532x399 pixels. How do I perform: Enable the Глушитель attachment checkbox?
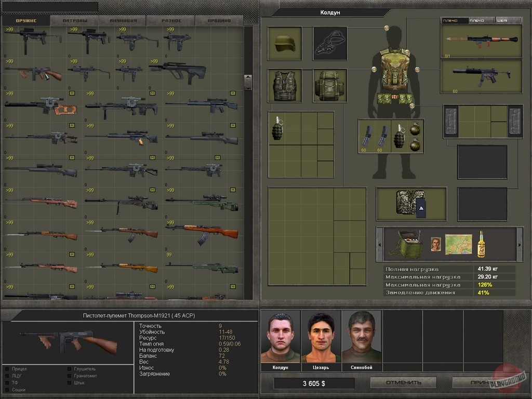coord(70,369)
